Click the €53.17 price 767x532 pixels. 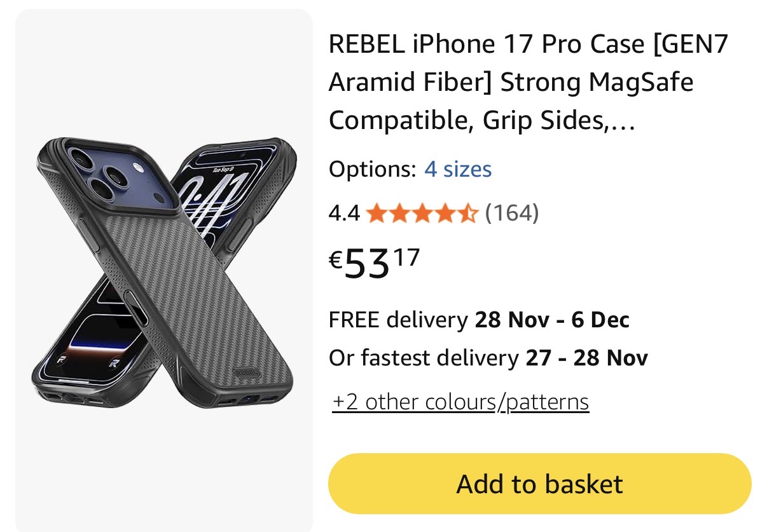375,263
